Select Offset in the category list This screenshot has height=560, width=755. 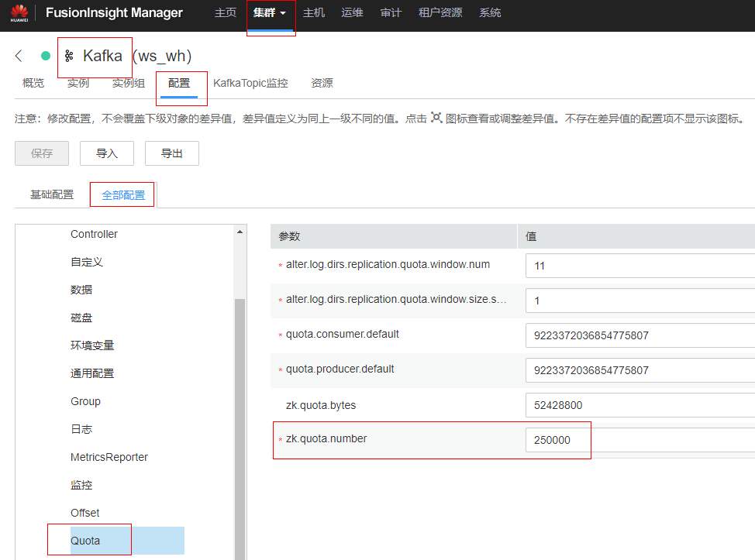(x=85, y=513)
